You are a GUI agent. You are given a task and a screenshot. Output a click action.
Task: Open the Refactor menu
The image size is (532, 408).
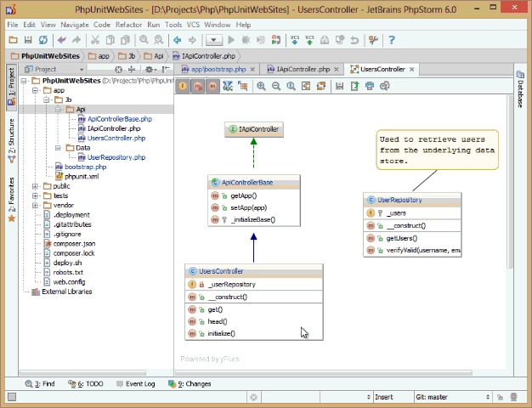coord(128,25)
